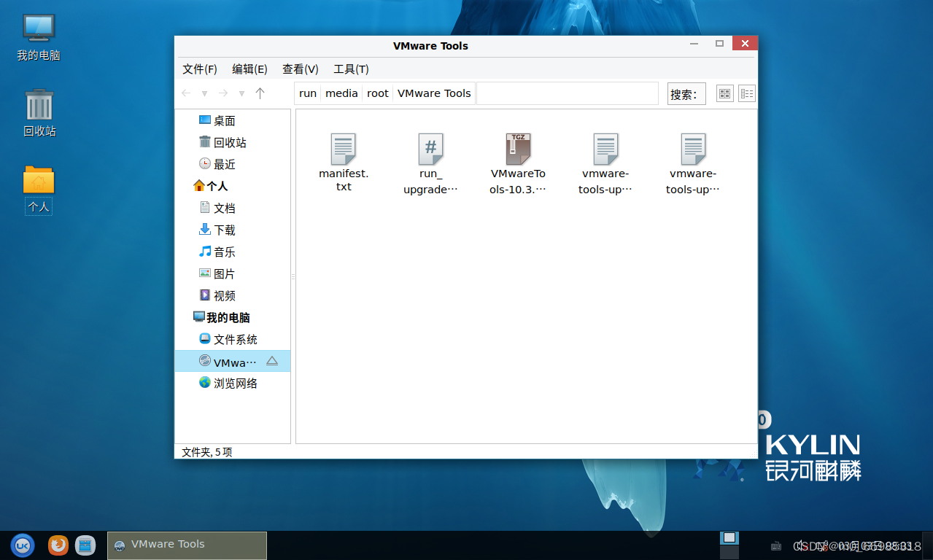Screen dimensions: 933x560
Task: Select the VMware Tools path segment
Action: pyautogui.click(x=434, y=93)
